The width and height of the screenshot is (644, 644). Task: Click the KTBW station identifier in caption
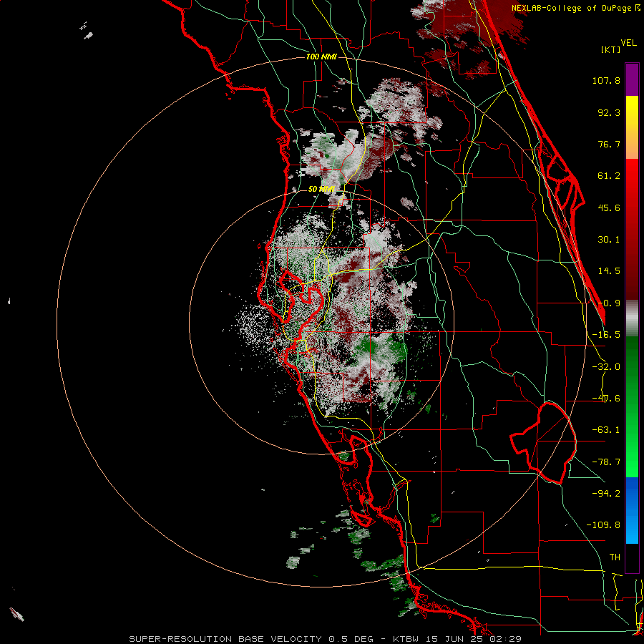click(407, 639)
